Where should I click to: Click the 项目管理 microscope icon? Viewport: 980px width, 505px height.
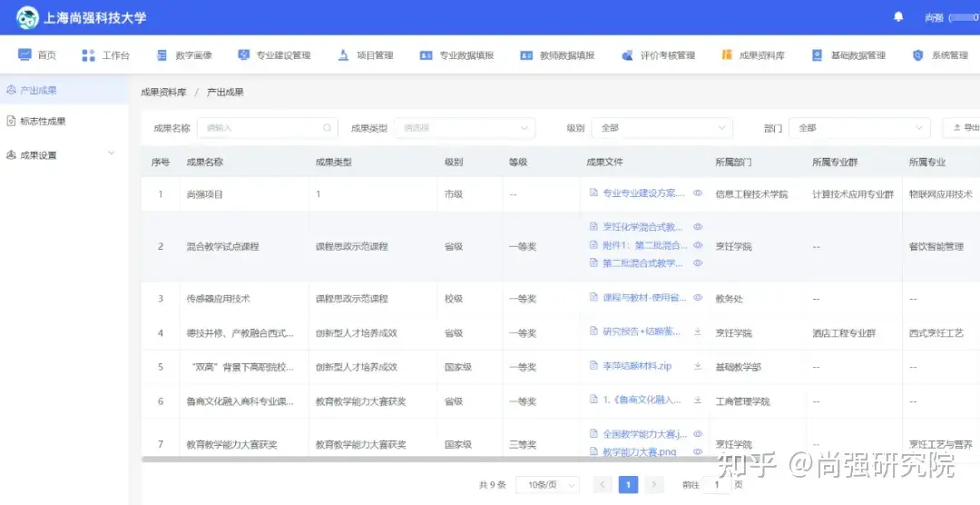click(344, 55)
